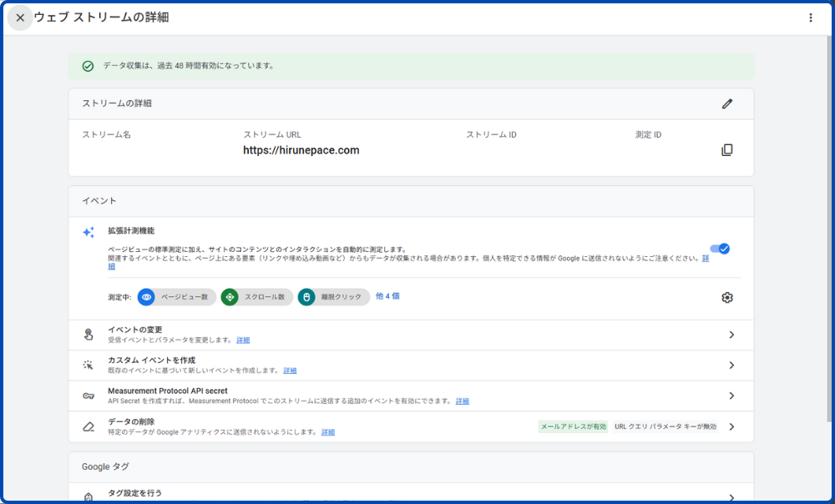Disable the enhanced measurement toggle switch
Image resolution: width=835 pixels, height=504 pixels.
click(x=720, y=249)
